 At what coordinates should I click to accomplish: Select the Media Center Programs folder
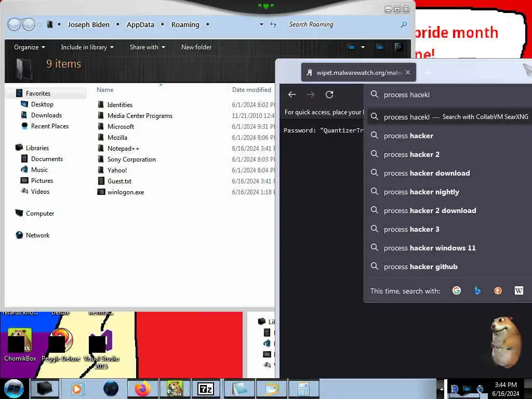click(140, 116)
